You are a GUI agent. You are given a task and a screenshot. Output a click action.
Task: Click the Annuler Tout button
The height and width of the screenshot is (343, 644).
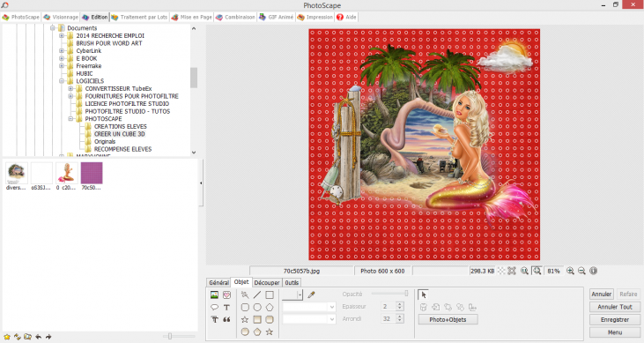tap(614, 307)
